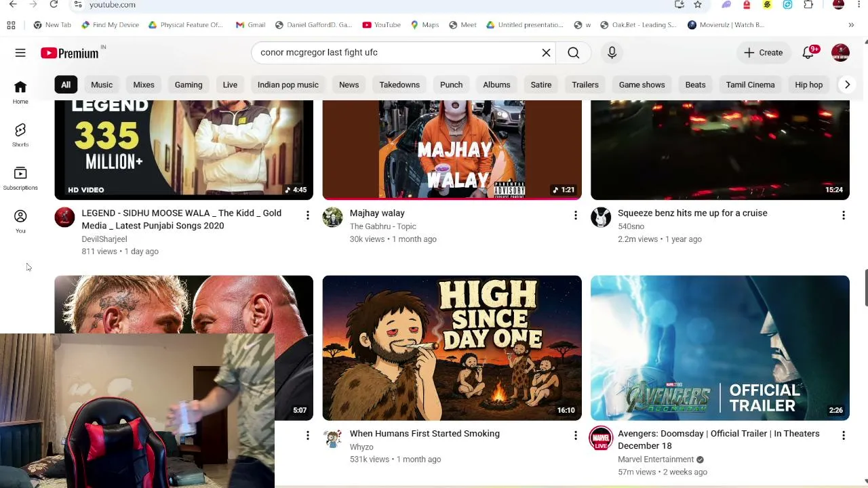Open the blue circled plus extension
Screen dimensions: 868x488
point(787,5)
